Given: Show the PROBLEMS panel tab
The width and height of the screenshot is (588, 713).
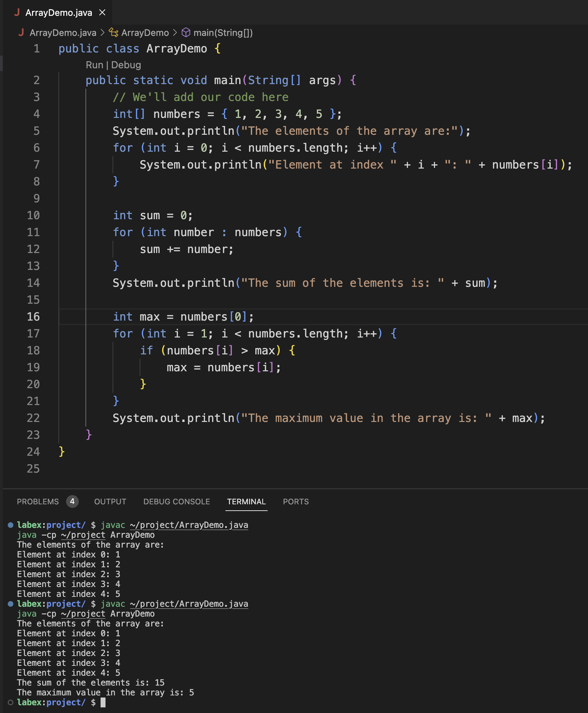Looking at the screenshot, I should (x=38, y=501).
